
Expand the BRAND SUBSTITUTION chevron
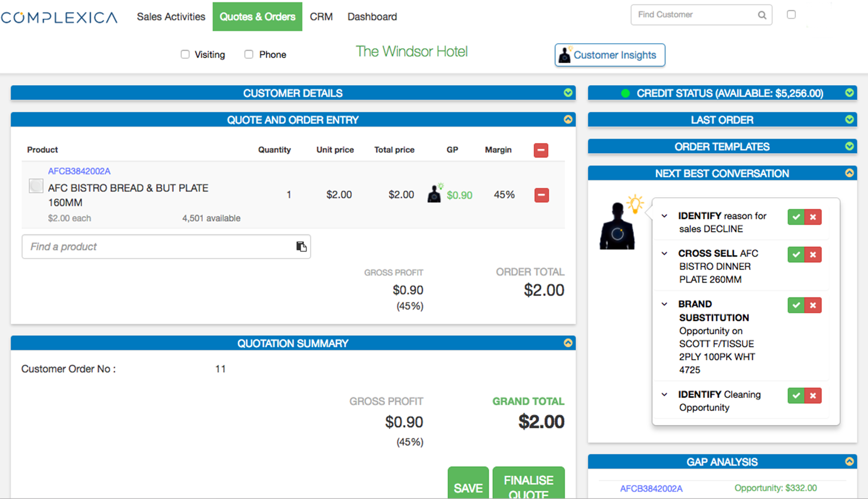pos(664,304)
